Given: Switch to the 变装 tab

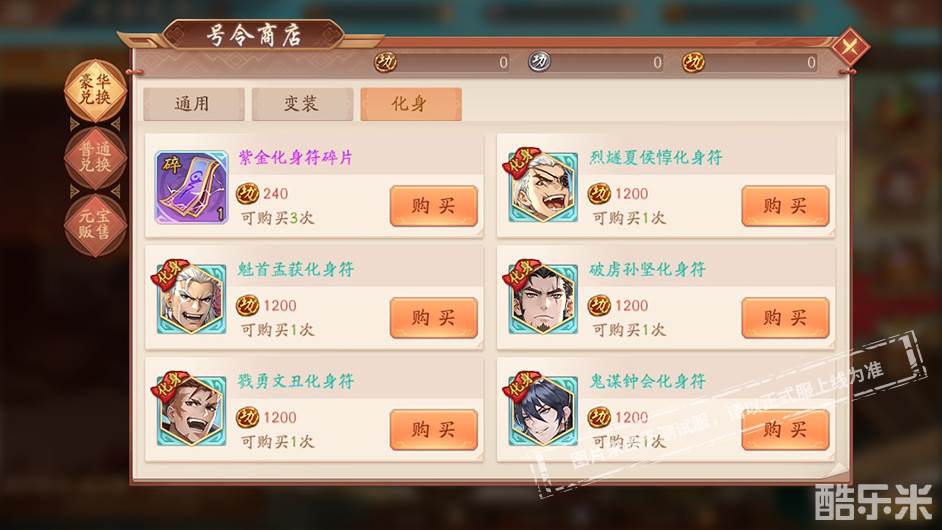Looking at the screenshot, I should [302, 104].
